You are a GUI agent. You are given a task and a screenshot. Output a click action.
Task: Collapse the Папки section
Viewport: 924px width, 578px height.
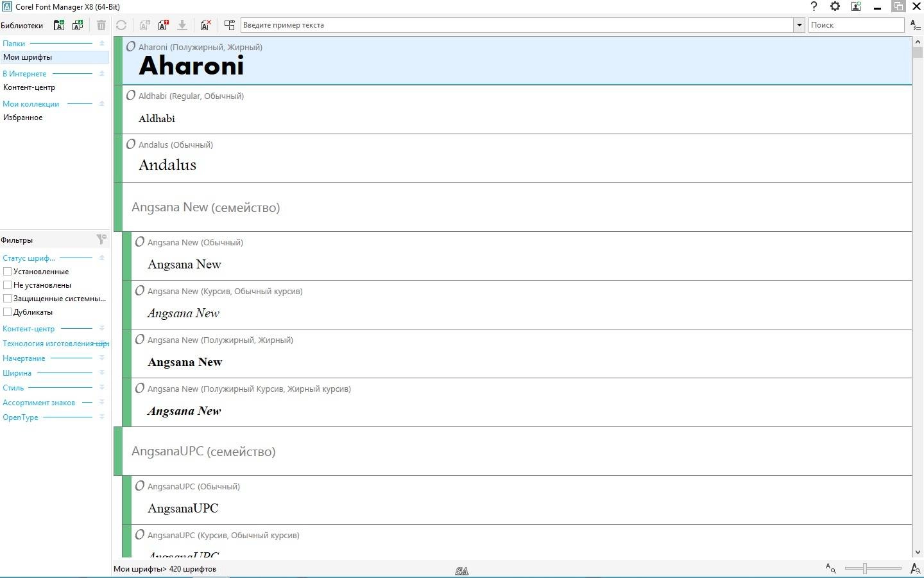[101, 43]
